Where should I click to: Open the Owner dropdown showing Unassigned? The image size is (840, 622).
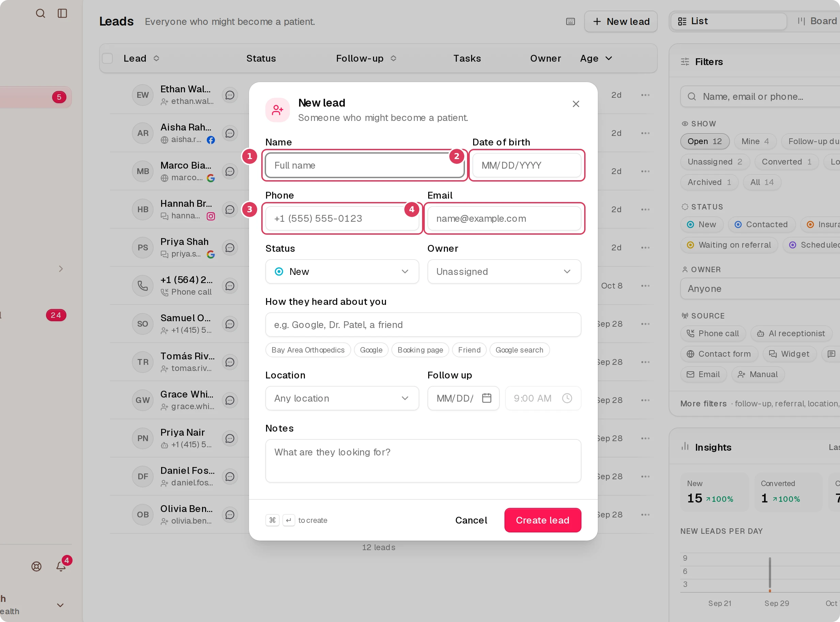point(504,271)
